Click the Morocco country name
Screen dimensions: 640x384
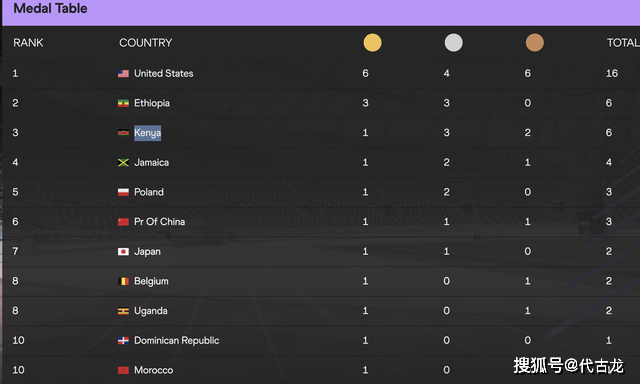click(x=153, y=370)
